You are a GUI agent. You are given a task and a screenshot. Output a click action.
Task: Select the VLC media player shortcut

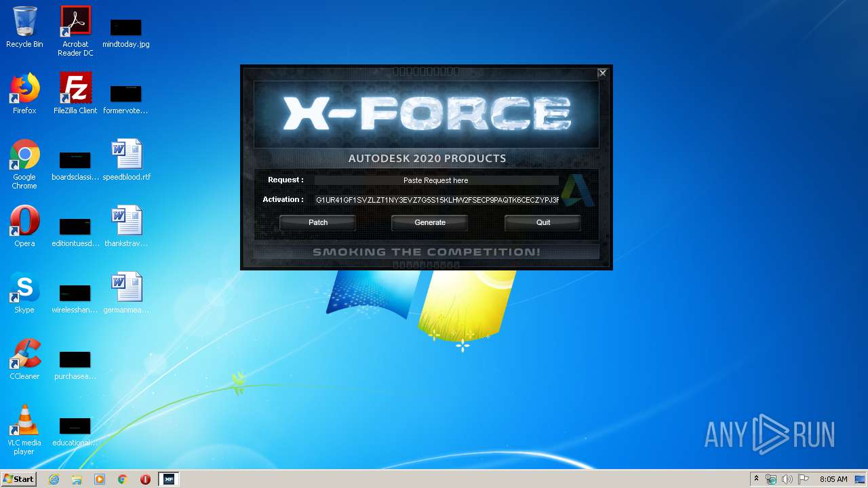point(24,430)
